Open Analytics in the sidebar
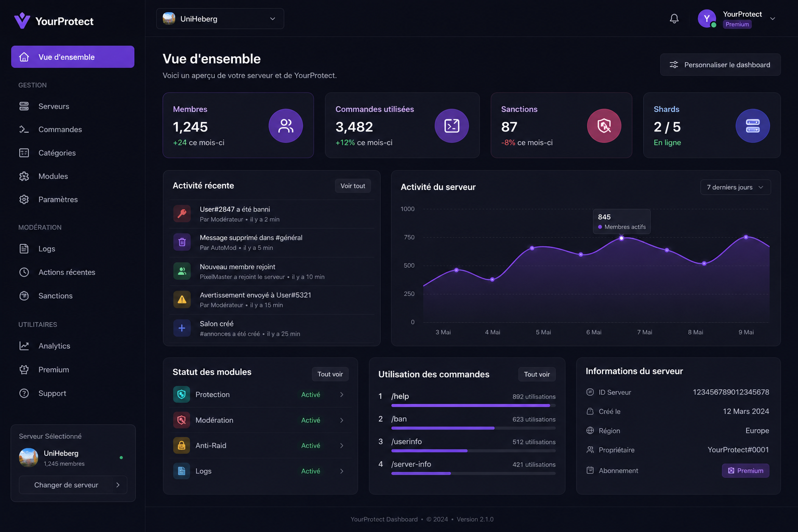Screen dimensions: 798x532 click(73, 346)
